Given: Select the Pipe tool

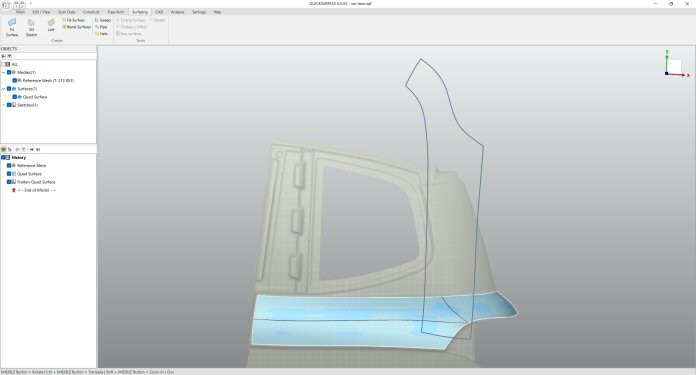Looking at the screenshot, I should point(101,27).
